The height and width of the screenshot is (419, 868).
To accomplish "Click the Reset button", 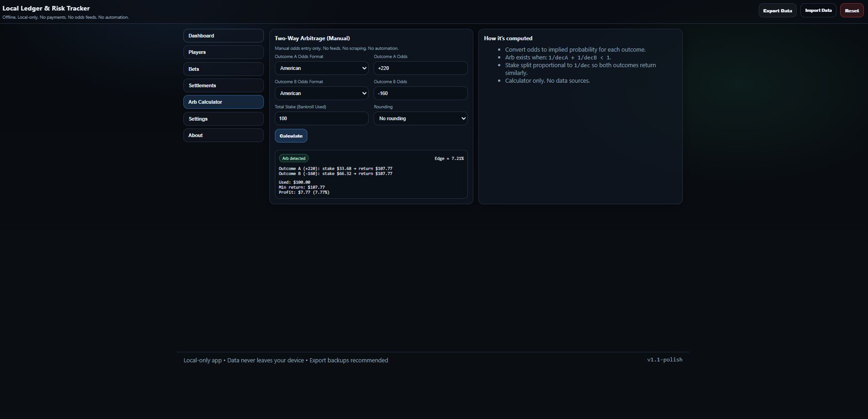I will (852, 11).
